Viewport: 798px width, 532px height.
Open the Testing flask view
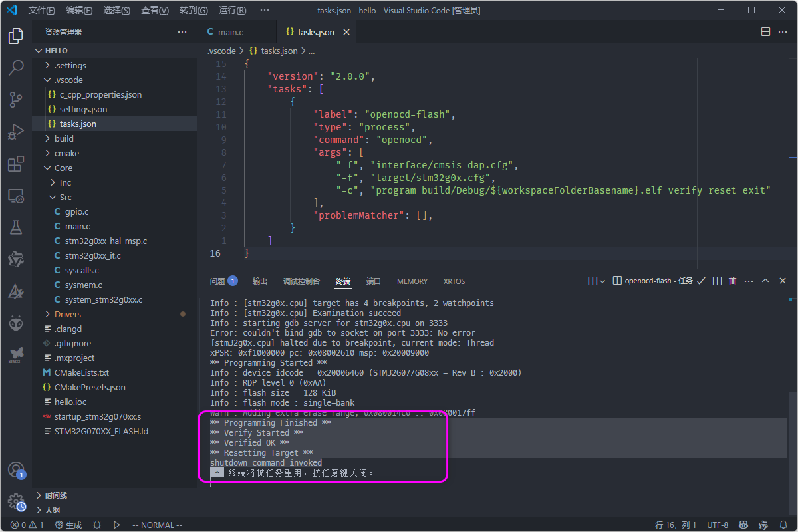16,227
